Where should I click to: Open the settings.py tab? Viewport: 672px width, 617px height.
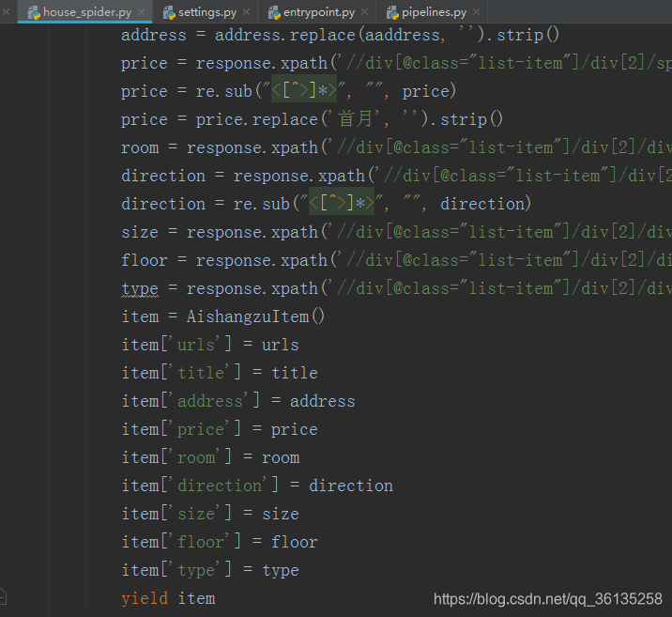coord(206,12)
